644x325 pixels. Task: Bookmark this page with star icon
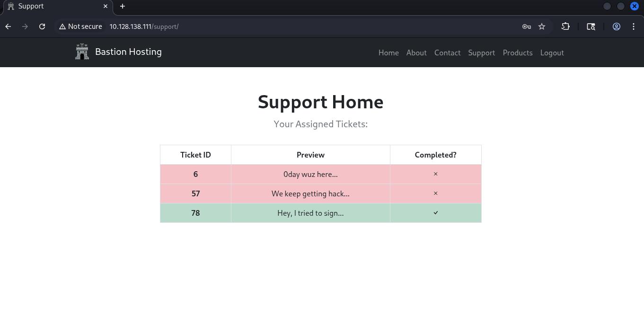[x=542, y=26]
